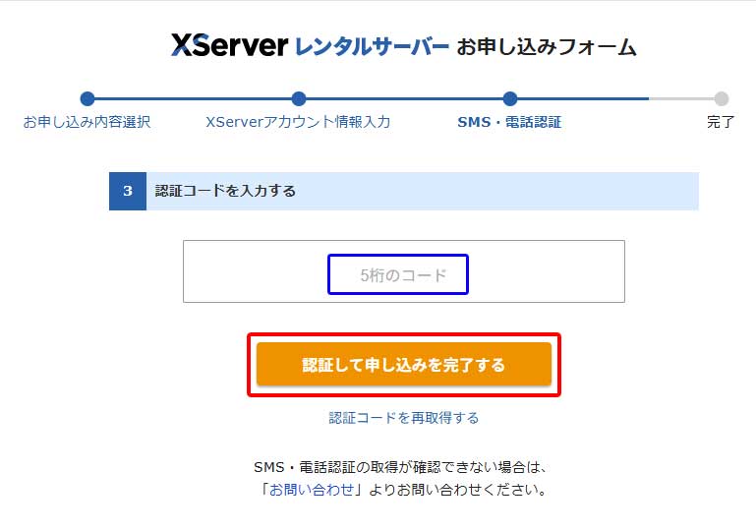Click the gray progress dot above 完了
Viewport: 756px width, 532px height.
(721, 99)
